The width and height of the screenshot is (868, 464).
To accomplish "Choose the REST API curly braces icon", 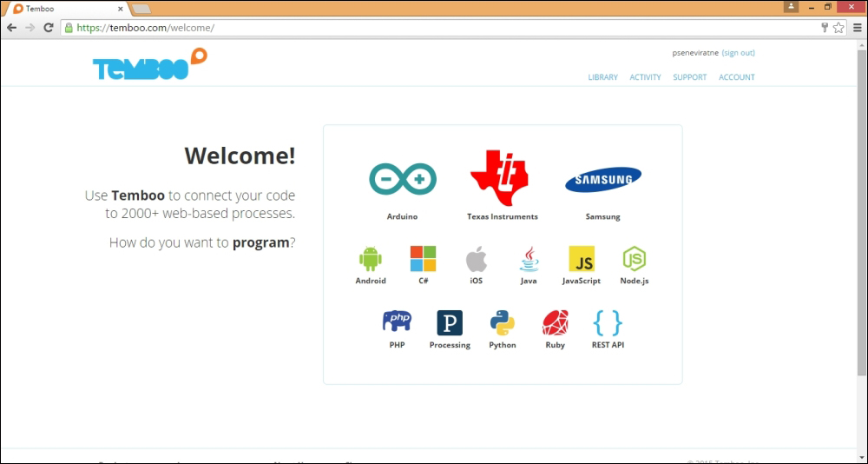I will point(608,322).
